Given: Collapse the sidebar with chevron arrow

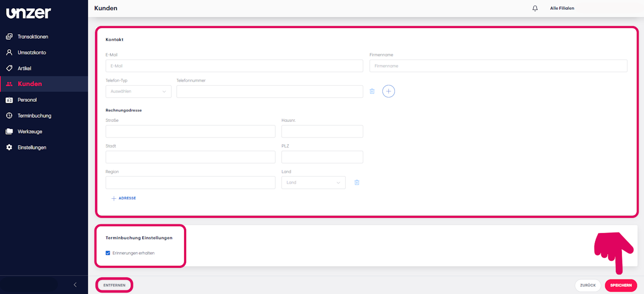Looking at the screenshot, I should (x=75, y=285).
